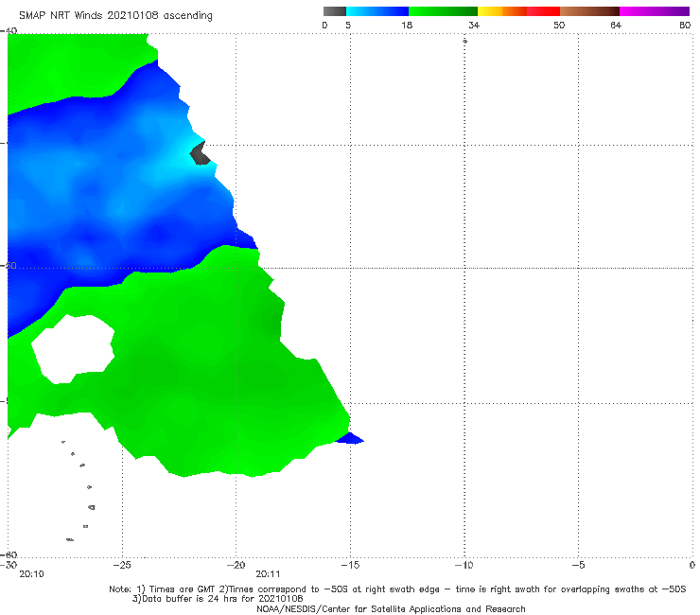
Task: Click the colorbar label '50'
Action: click(559, 26)
